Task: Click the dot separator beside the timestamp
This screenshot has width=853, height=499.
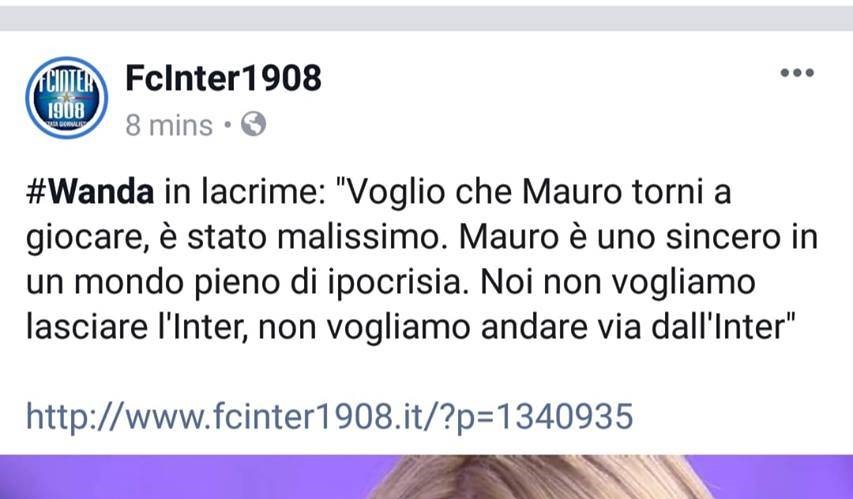Action: click(x=227, y=126)
